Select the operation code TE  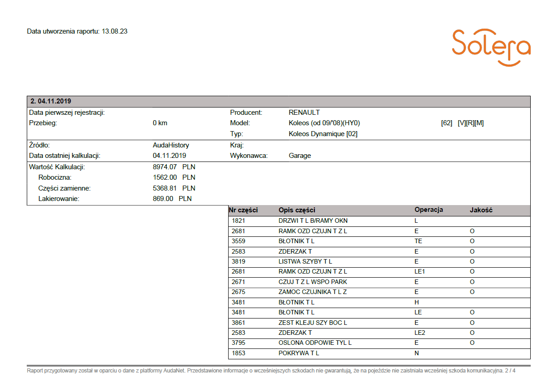418,241
